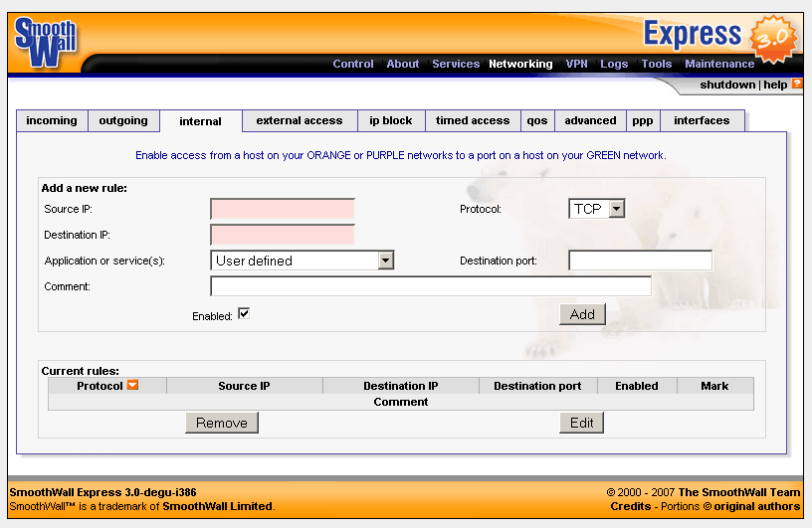Open the VPN menu

576,64
